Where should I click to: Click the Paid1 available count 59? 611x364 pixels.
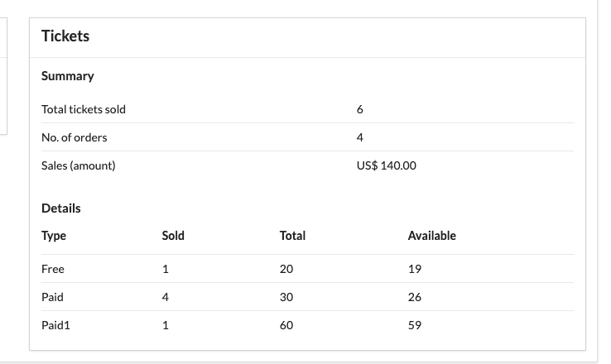pyautogui.click(x=415, y=325)
